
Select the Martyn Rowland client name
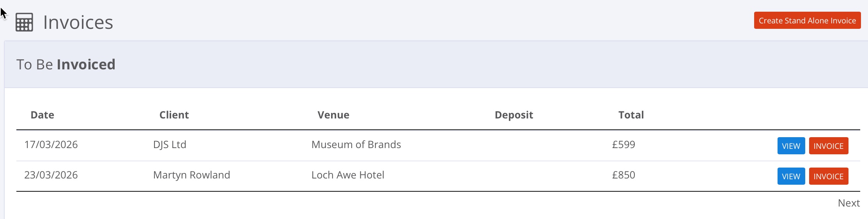[191, 175]
